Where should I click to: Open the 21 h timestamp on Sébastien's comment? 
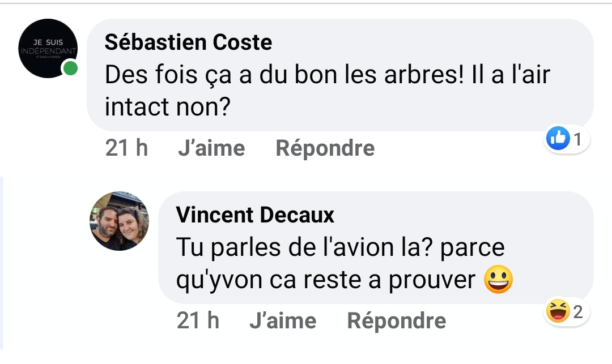126,148
